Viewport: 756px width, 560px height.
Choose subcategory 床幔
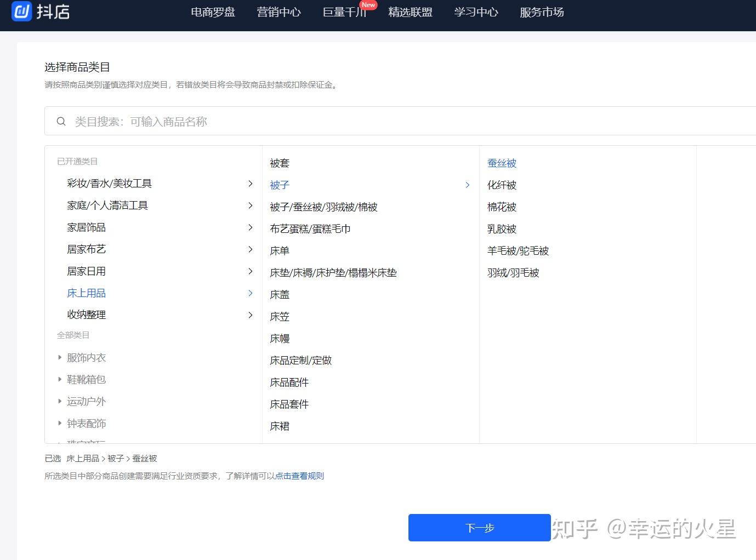[x=280, y=339]
